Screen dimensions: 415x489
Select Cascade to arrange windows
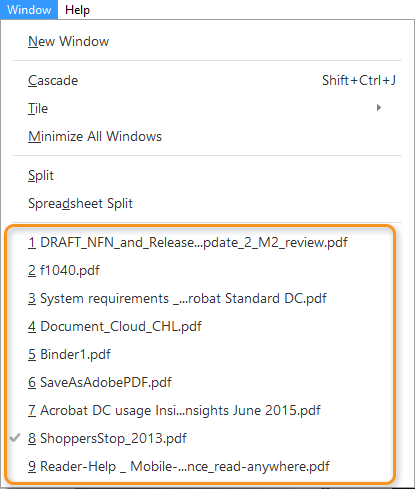click(207, 80)
